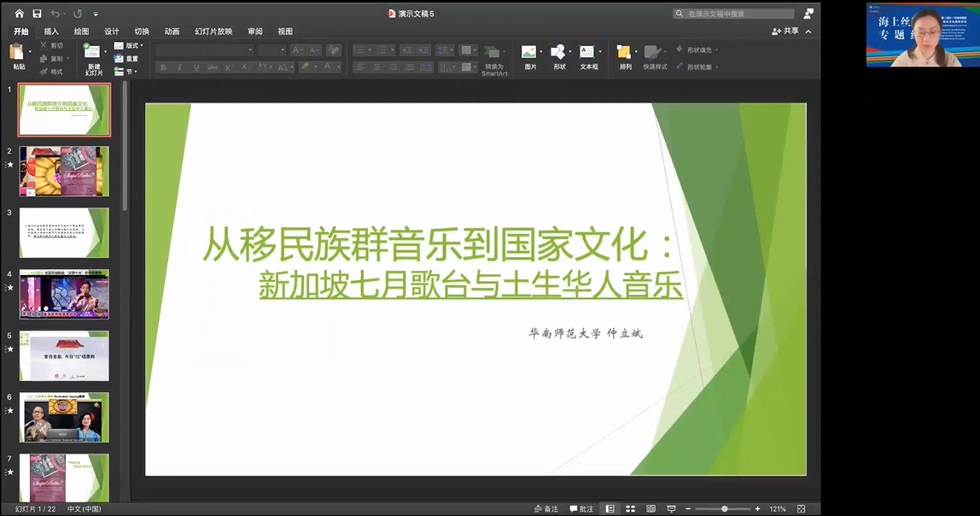Toggle the 备注 notes pane
980x516 pixels.
coord(545,508)
